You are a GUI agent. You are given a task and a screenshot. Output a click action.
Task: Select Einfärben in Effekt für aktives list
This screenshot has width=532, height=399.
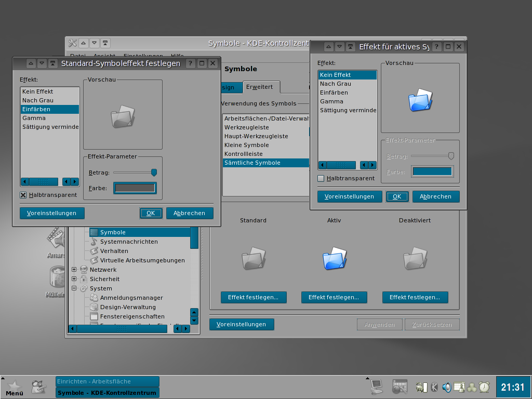[x=348, y=92]
